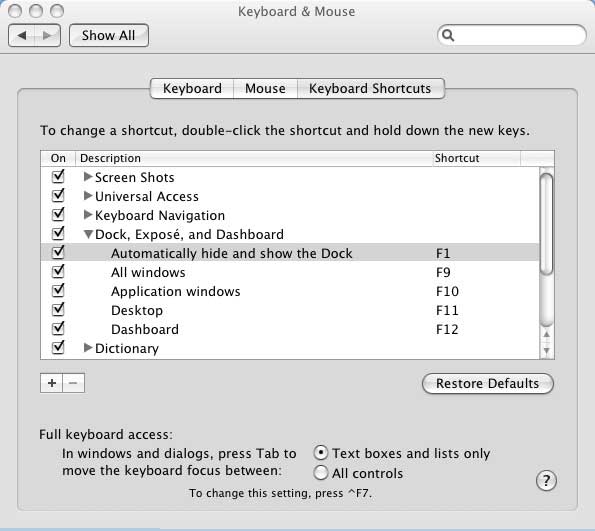Screen dimensions: 595x531
Task: Click the Dictionary row label
Action: pos(127,348)
